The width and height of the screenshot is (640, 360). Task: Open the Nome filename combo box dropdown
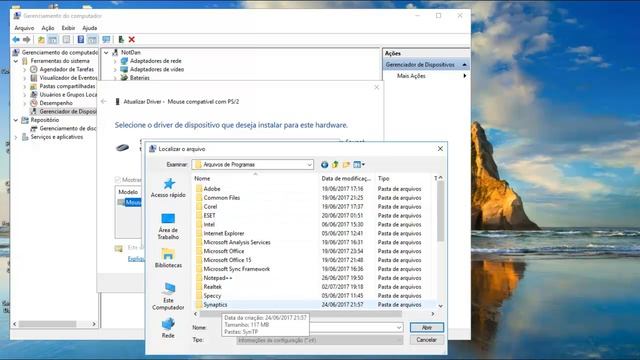tap(398, 327)
